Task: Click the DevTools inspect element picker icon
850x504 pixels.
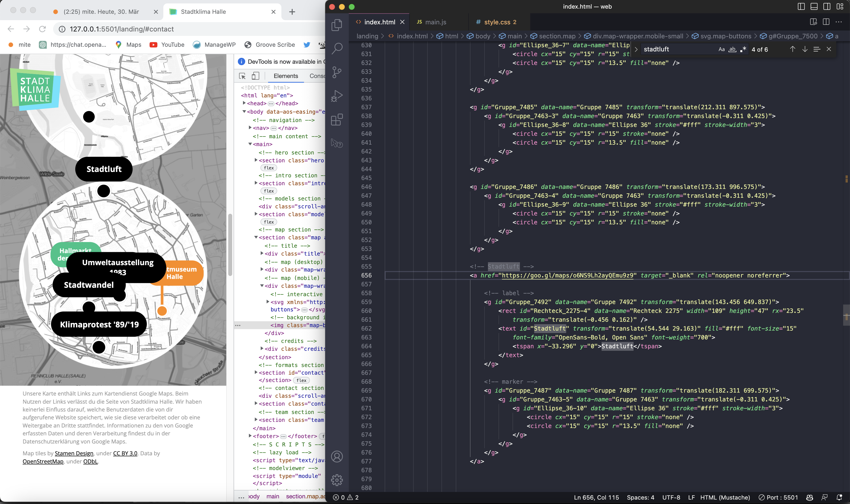Action: click(242, 76)
